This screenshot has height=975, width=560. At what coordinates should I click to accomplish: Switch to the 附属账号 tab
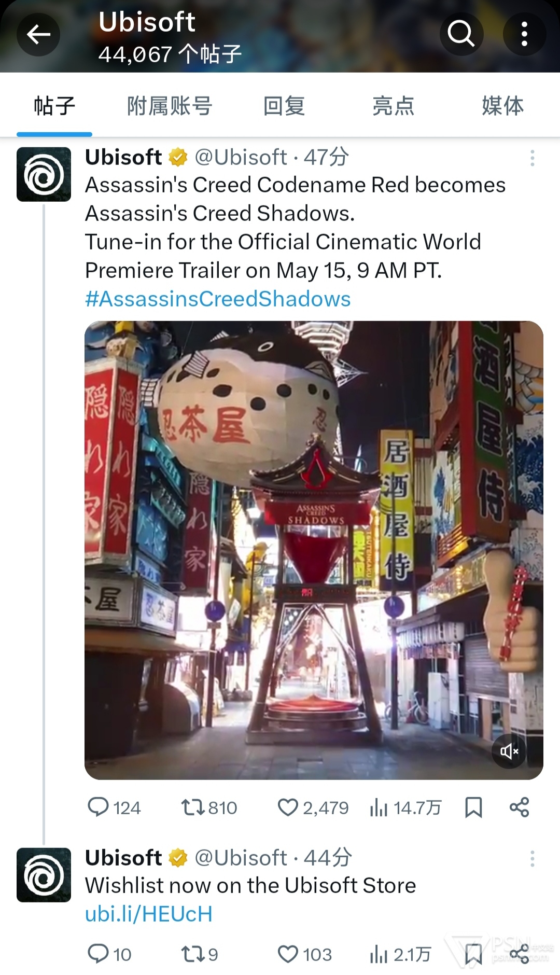point(170,106)
